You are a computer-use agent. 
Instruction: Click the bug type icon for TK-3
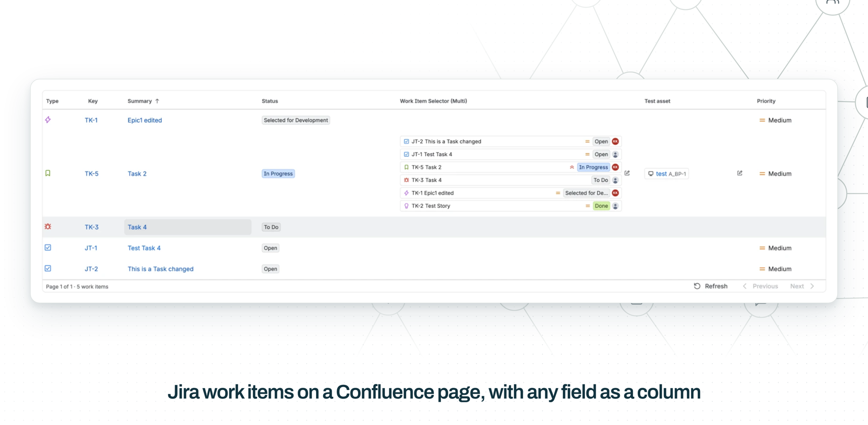48,227
